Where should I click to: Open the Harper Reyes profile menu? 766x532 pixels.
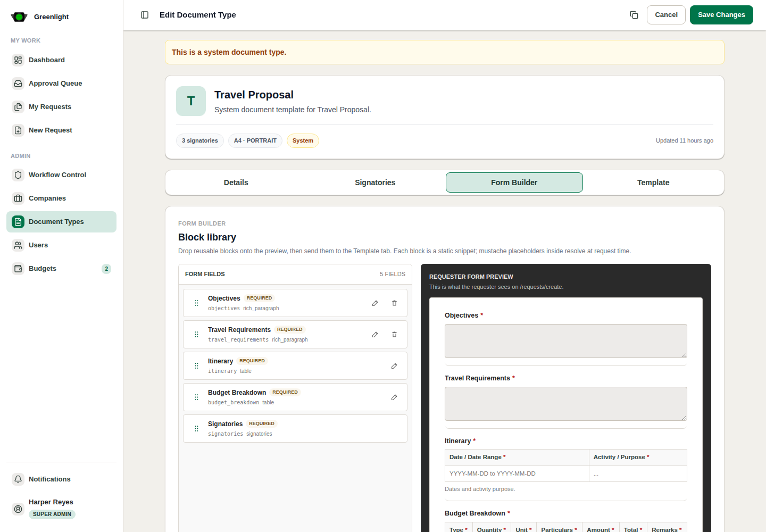coord(61,508)
